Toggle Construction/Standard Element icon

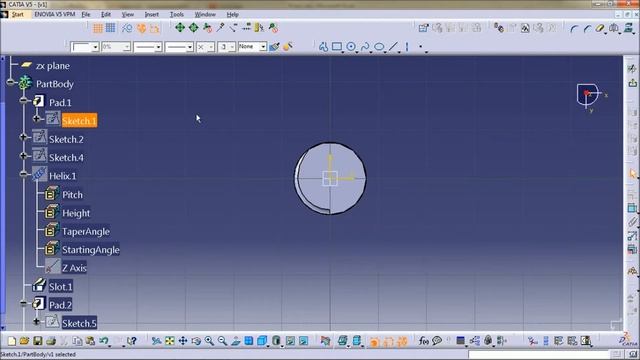127,28
